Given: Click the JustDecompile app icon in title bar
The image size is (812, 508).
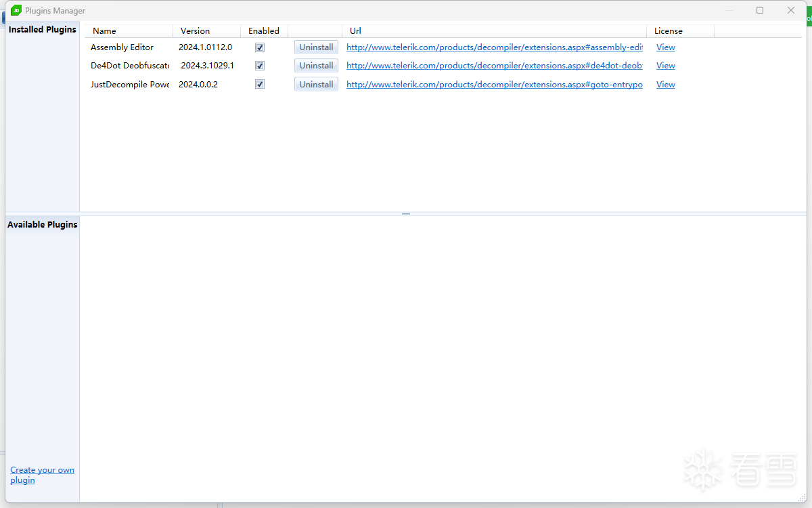Looking at the screenshot, I should pyautogui.click(x=16, y=10).
